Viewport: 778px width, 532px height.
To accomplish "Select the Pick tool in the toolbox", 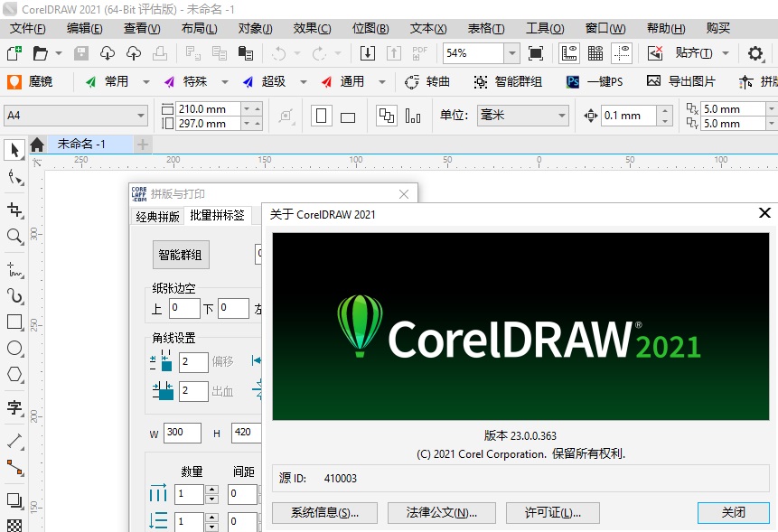I will 14,149.
